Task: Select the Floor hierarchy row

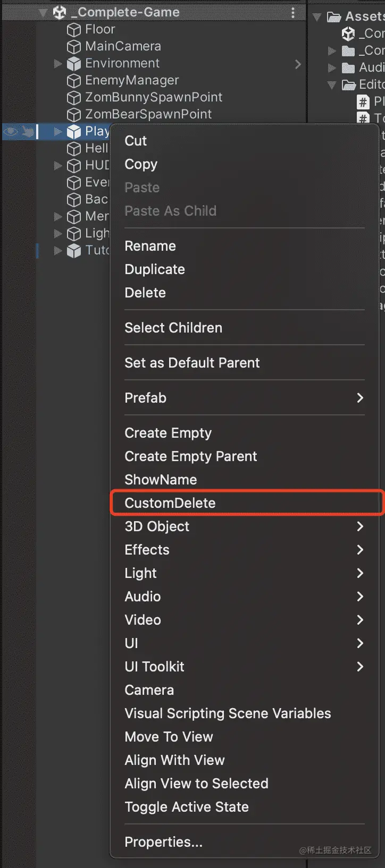Action: [154, 30]
